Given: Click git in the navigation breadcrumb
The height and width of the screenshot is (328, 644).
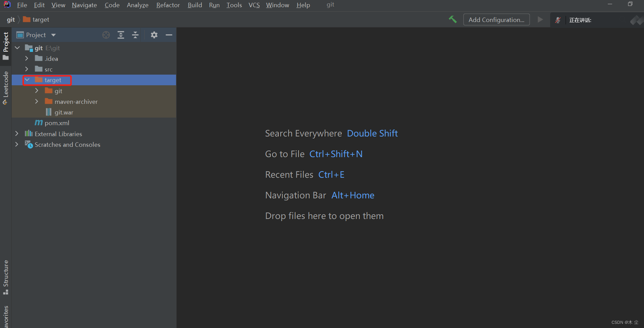Looking at the screenshot, I should point(11,19).
